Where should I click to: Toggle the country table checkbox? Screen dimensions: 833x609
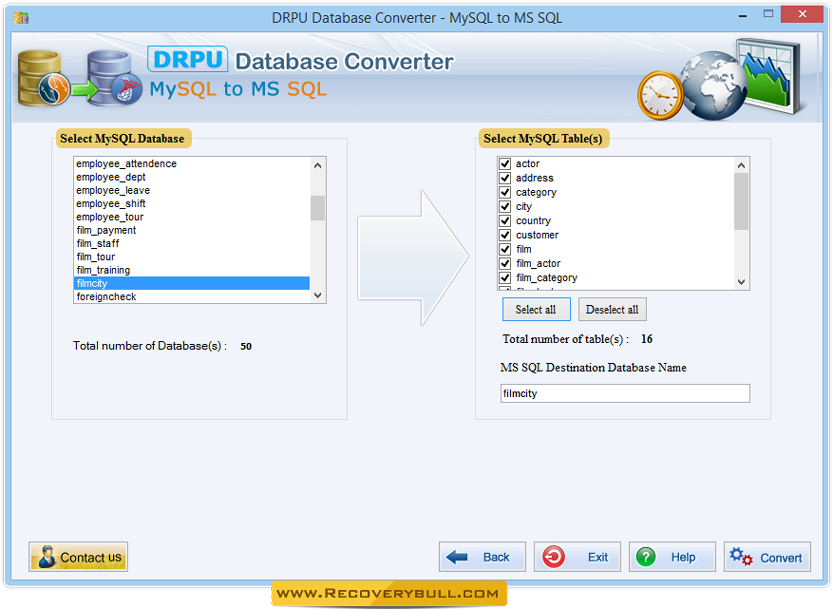coord(505,221)
